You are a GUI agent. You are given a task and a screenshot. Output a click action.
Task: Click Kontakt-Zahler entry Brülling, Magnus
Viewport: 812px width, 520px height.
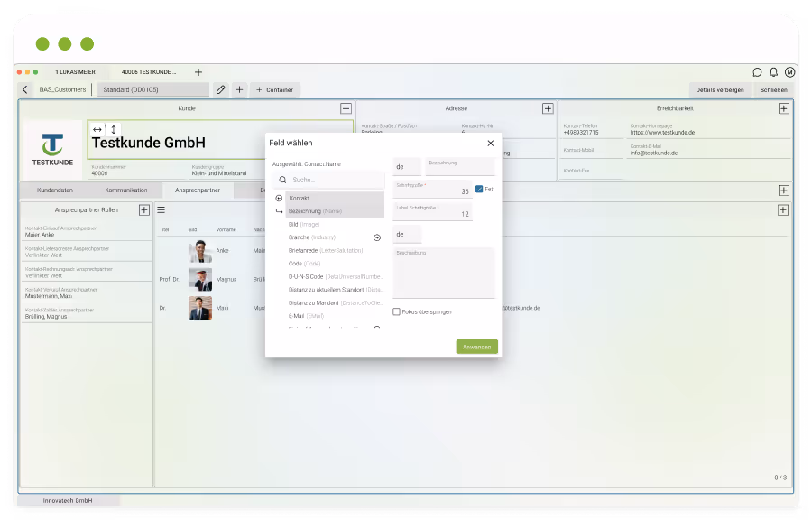click(87, 313)
